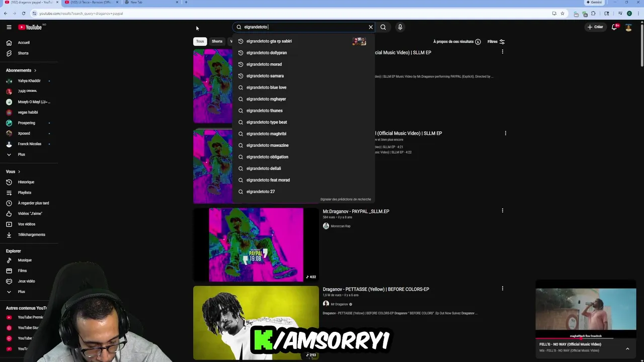This screenshot has height=362, width=644.
Task: Open the Chrome extensions puzzle icon
Action: [594, 14]
